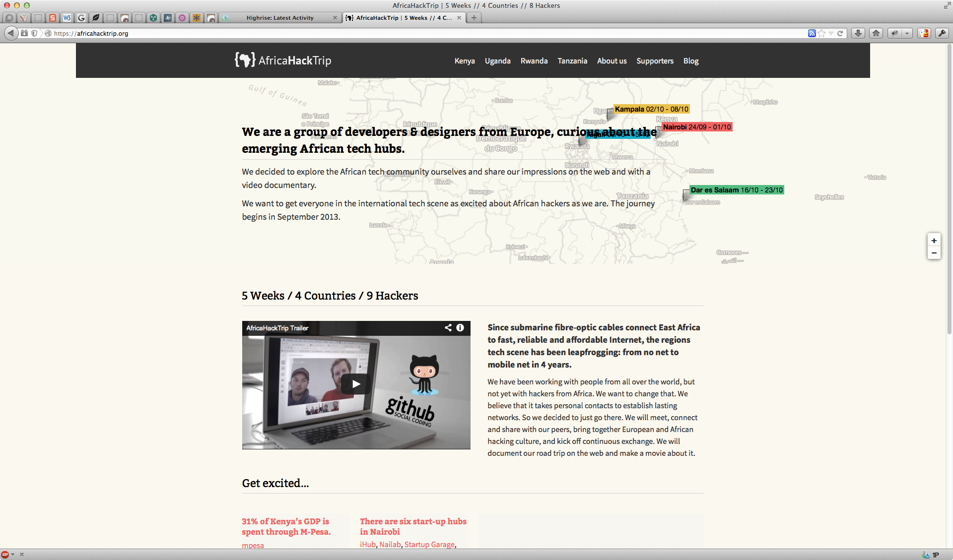Open the Downloads arrow button

coord(858,33)
